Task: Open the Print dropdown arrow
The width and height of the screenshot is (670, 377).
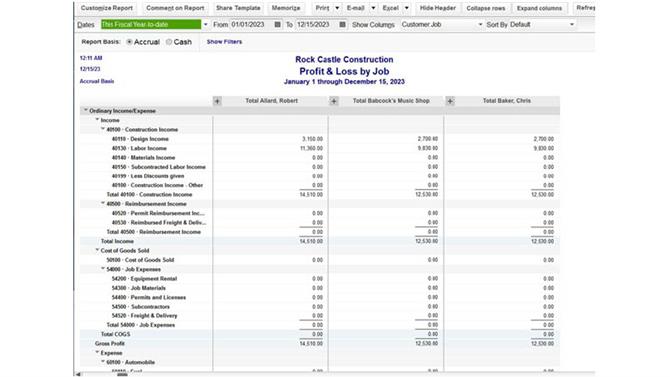Action: click(x=337, y=8)
